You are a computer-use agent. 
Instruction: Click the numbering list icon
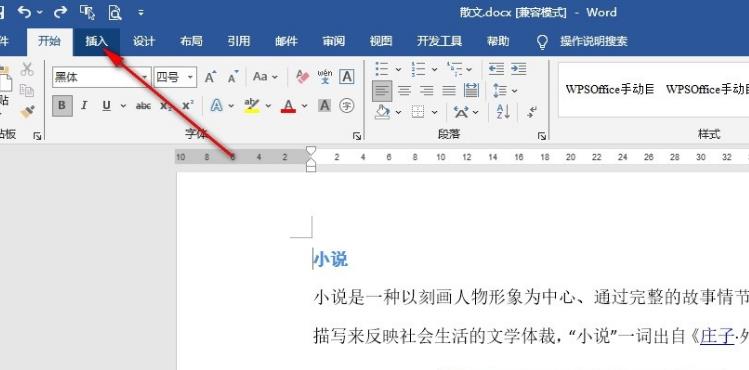pyautogui.click(x=418, y=69)
